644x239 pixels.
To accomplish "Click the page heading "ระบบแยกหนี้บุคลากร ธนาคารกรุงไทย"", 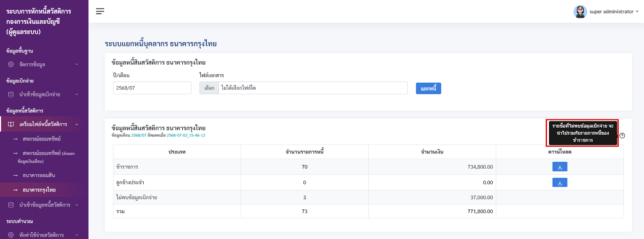I will point(161,44).
